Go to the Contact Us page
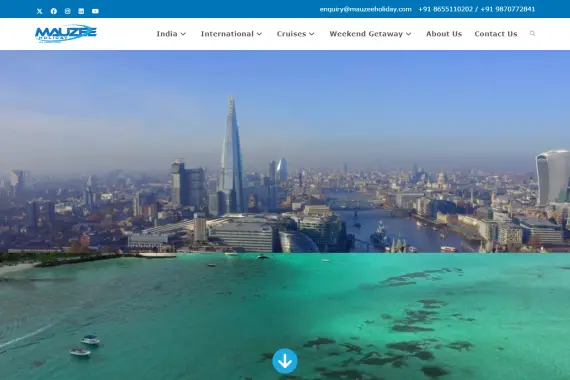Viewport: 570px width, 380px height. pos(496,34)
